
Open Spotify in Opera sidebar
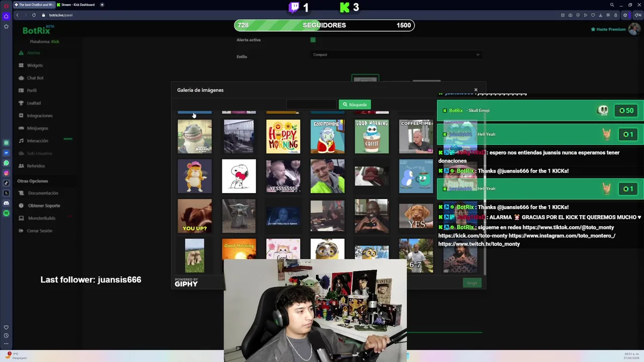point(6,213)
